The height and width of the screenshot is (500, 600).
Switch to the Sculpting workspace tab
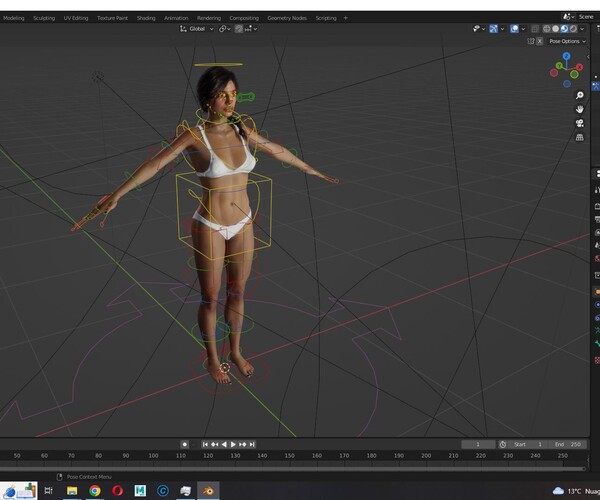[x=44, y=18]
